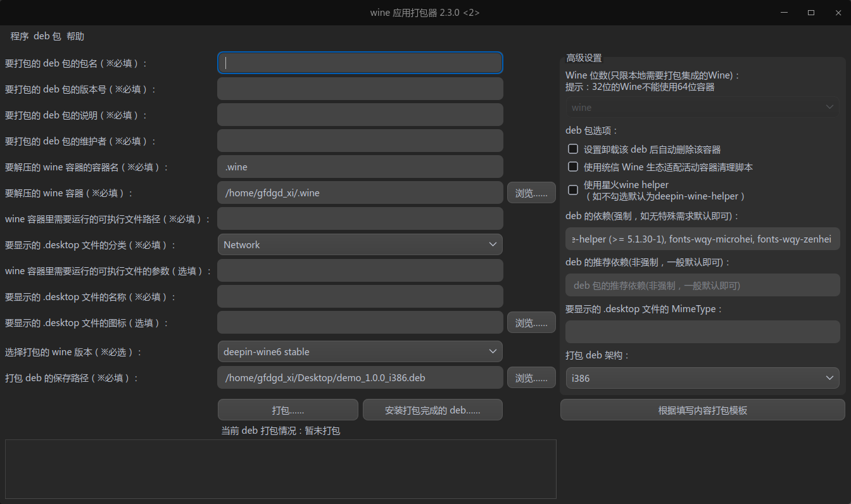Click the 打包...... button
This screenshot has height=504, width=851.
pos(287,410)
